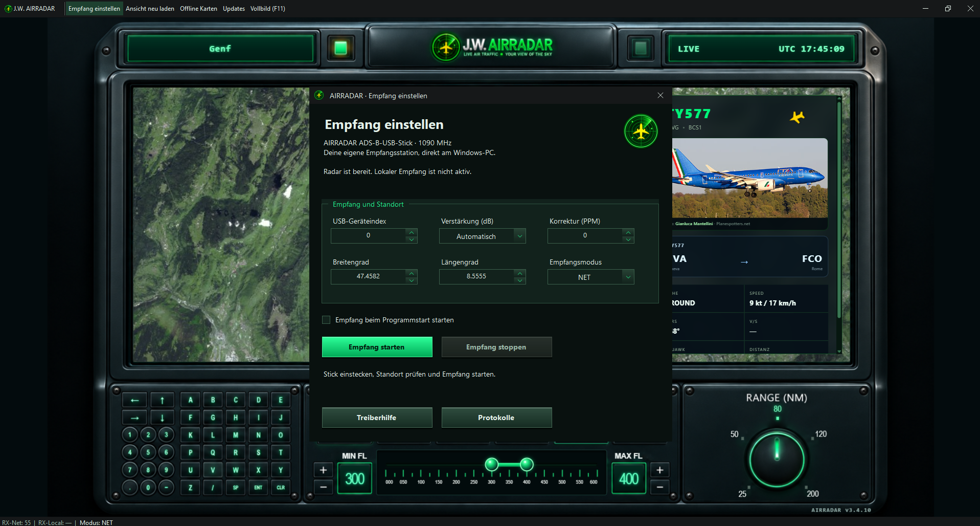The image size is (980, 526).
Task: Click the right arrow key on the keypad
Action: (x=134, y=418)
